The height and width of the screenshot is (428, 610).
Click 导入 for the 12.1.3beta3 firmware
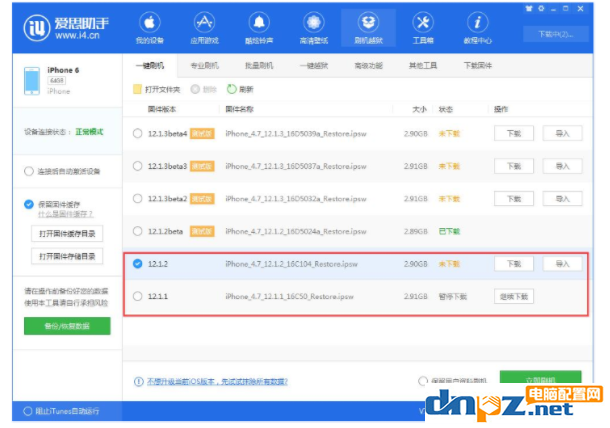pyautogui.click(x=563, y=166)
